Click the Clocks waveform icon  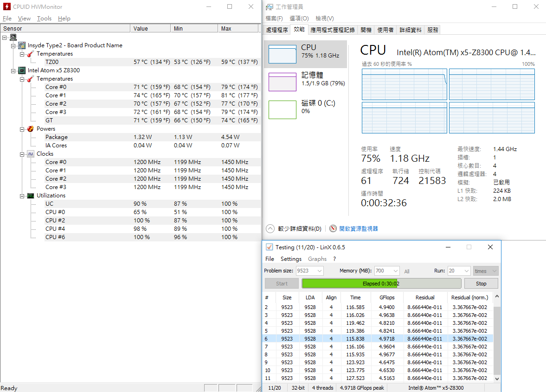coord(31,154)
